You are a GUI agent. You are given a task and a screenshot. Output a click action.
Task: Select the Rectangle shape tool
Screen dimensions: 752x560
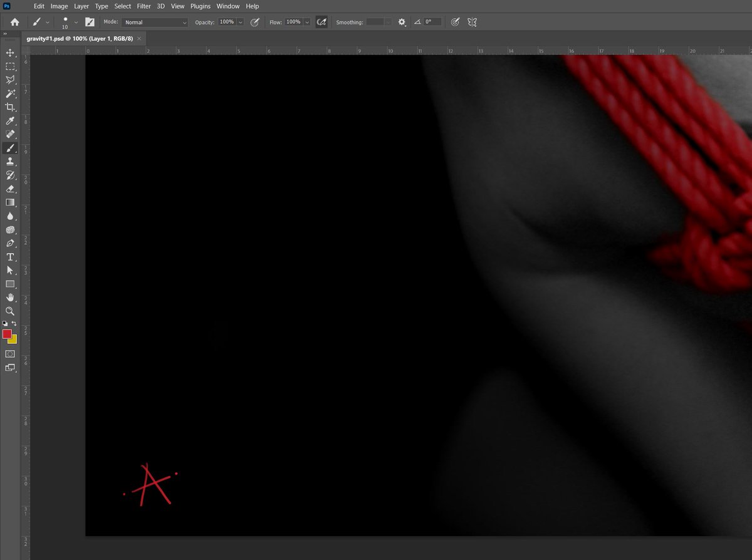[10, 284]
